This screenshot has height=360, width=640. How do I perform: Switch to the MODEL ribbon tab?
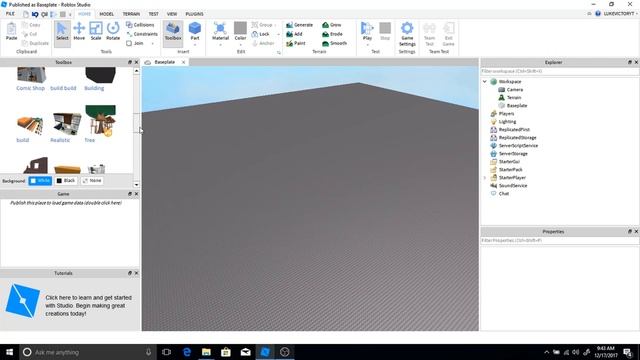107,13
